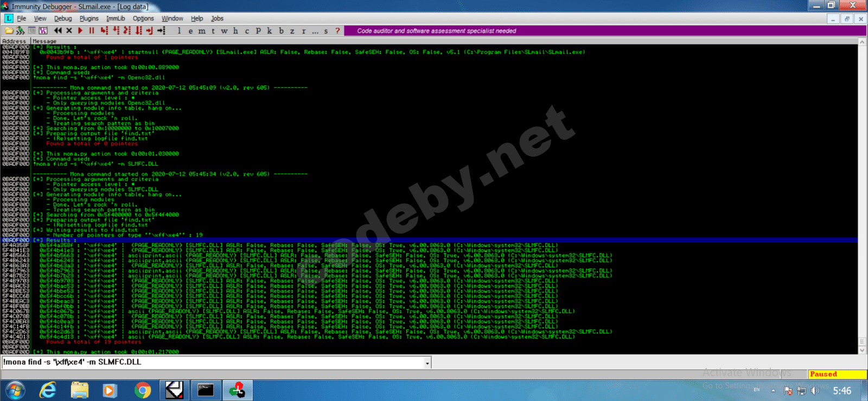Select the highlighted '[+] Results :' log row

(x=429, y=240)
